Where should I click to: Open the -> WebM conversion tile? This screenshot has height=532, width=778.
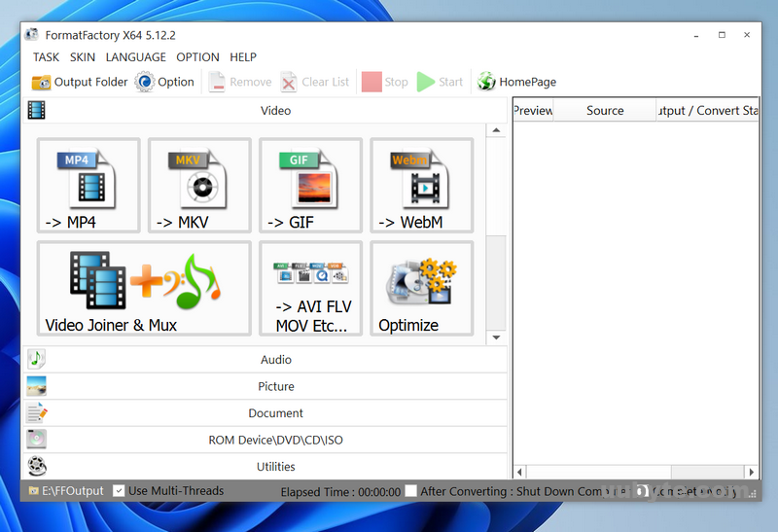pos(422,185)
